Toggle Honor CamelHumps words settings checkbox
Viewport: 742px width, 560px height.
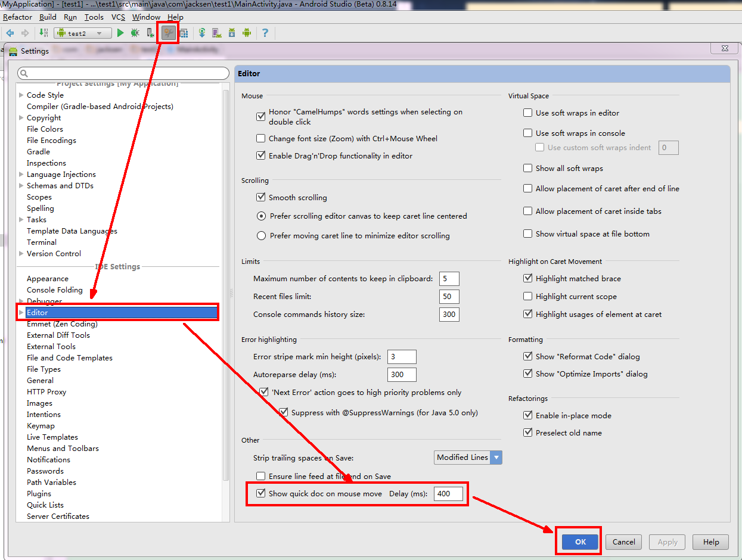[x=260, y=117]
